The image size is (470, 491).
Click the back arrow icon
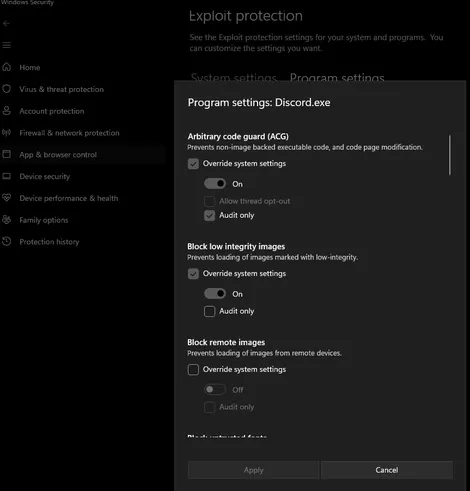pyautogui.click(x=6, y=23)
